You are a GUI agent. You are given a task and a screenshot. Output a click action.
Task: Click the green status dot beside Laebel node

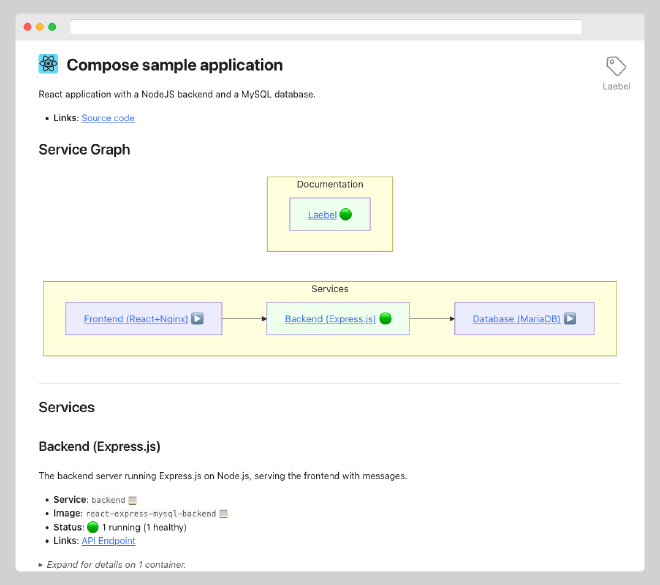point(346,215)
